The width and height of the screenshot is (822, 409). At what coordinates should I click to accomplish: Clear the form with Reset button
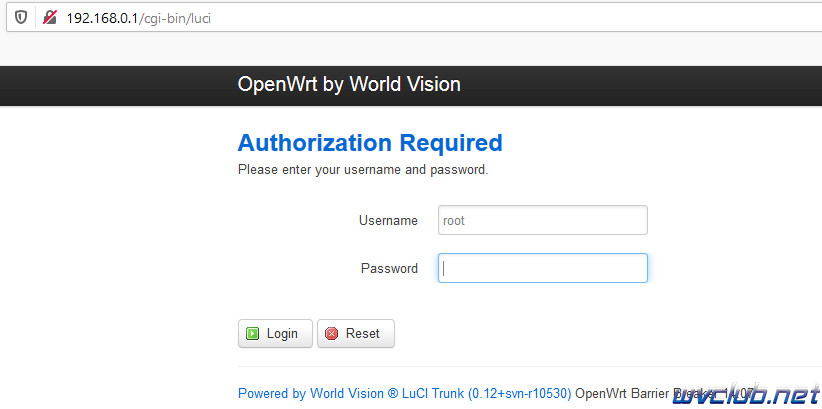[x=356, y=333]
